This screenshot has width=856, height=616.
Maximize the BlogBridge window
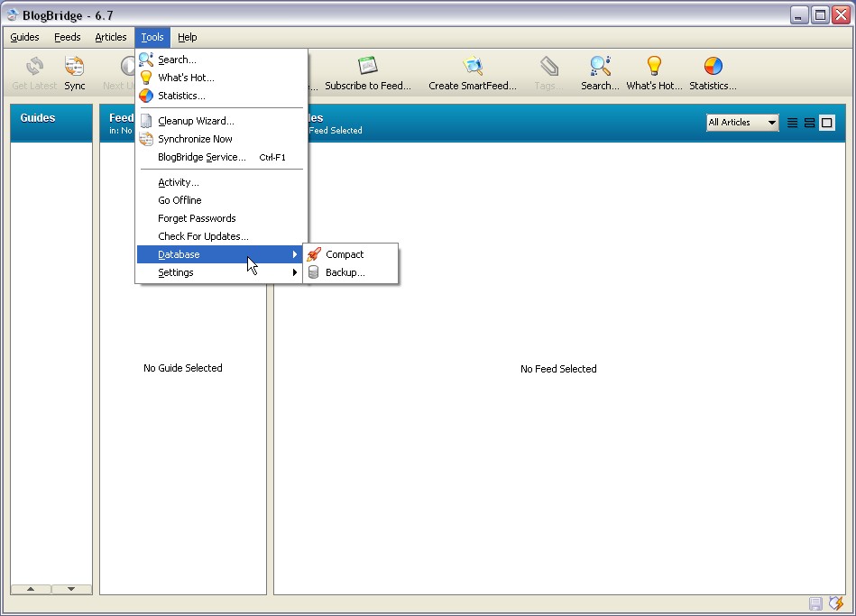point(820,14)
